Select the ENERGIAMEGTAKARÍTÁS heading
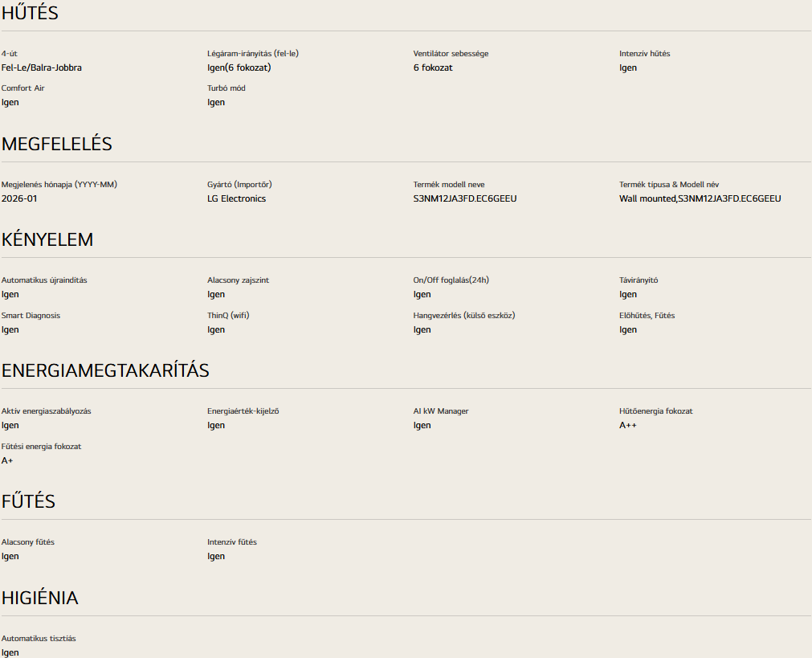Screen dimensions: 812x658 click(x=105, y=370)
